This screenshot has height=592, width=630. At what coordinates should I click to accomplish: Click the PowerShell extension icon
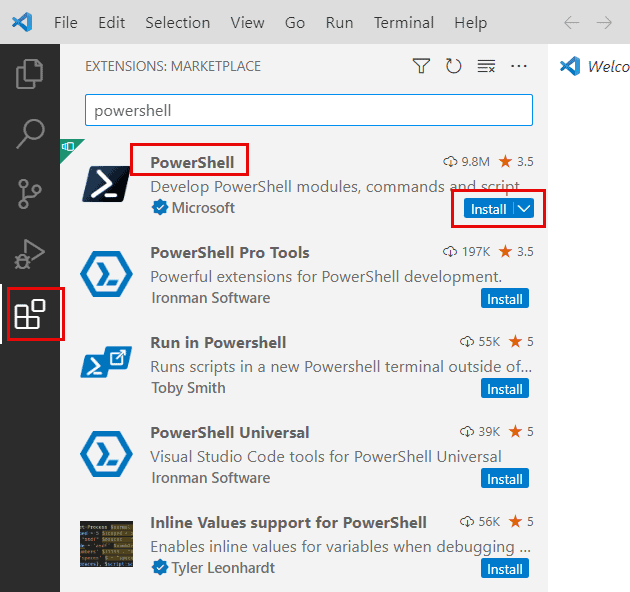tap(106, 184)
